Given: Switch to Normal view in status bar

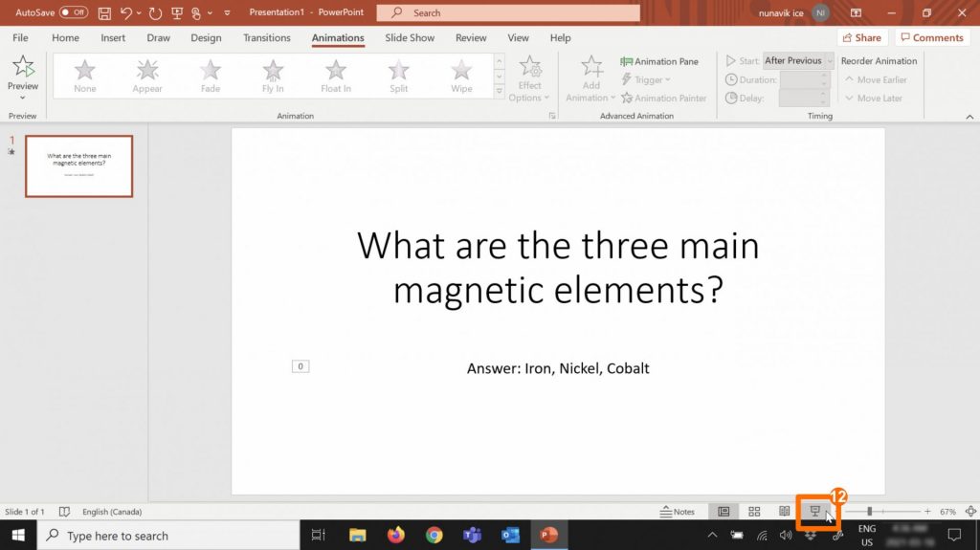Looking at the screenshot, I should (x=724, y=512).
